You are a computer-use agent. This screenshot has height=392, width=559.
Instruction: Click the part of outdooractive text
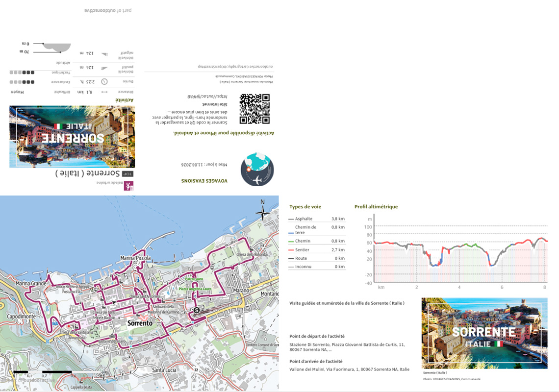(108, 10)
